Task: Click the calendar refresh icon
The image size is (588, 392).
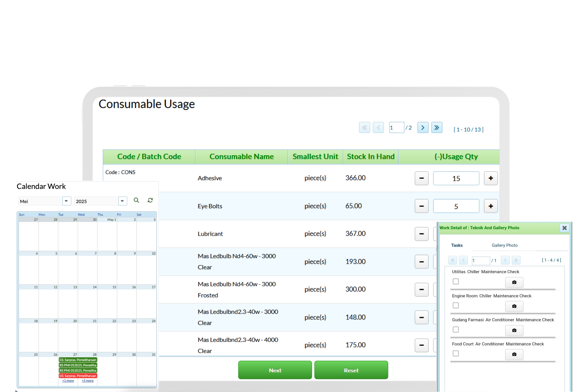Action: (150, 200)
